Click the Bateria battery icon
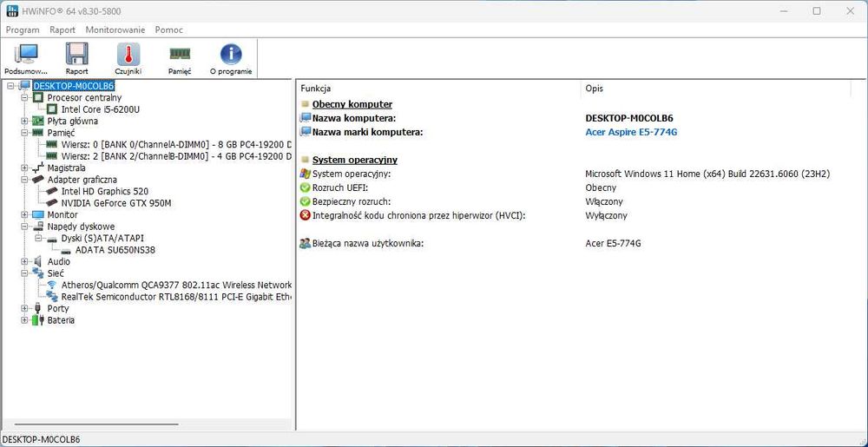Image resolution: width=868 pixels, height=447 pixels. [x=37, y=319]
